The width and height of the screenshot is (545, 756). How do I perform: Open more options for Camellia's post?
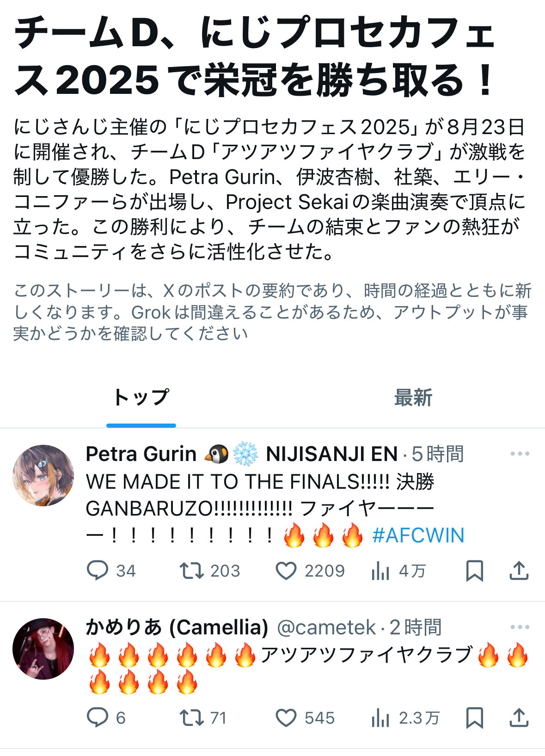point(520,627)
